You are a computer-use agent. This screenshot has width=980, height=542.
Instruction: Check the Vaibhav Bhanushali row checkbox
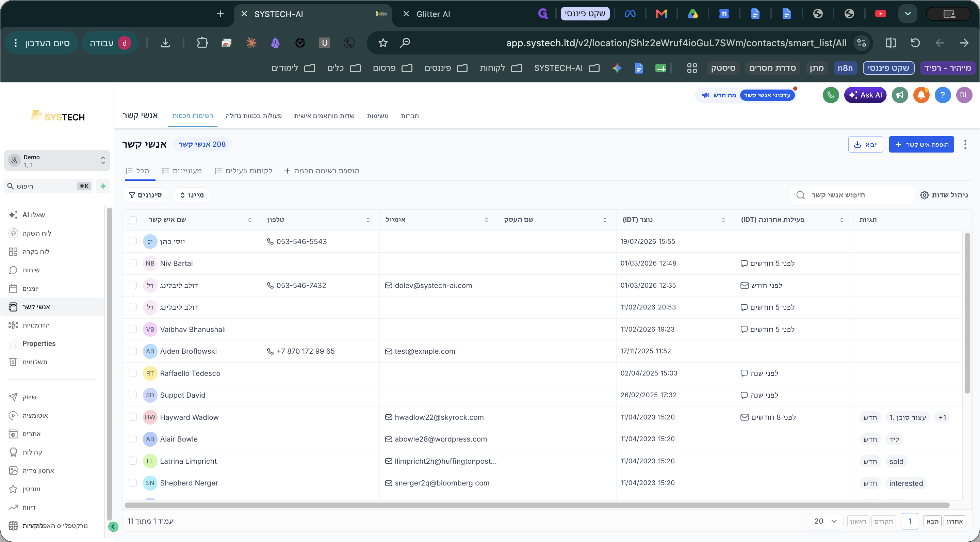[x=132, y=329]
